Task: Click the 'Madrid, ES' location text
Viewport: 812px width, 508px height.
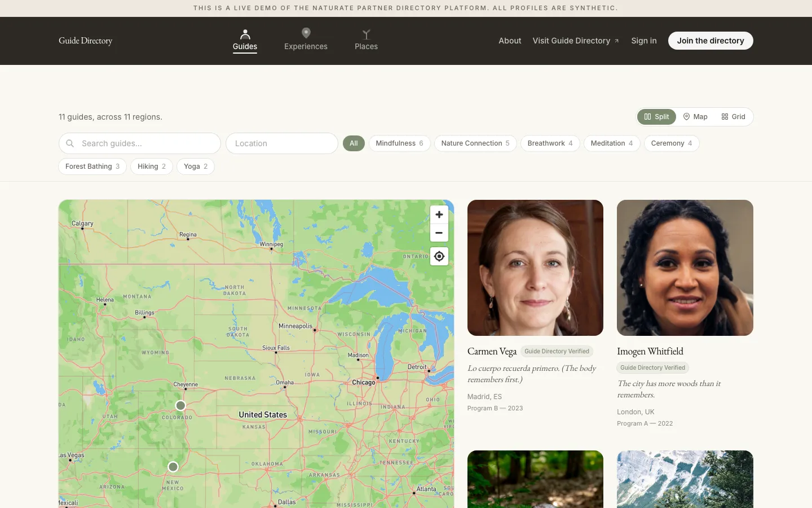Action: coord(484,397)
